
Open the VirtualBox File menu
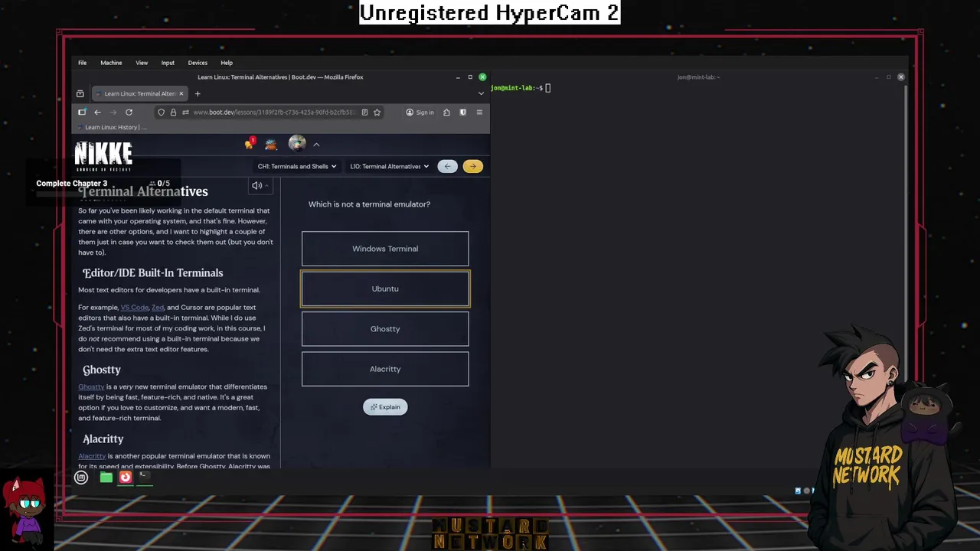point(82,63)
